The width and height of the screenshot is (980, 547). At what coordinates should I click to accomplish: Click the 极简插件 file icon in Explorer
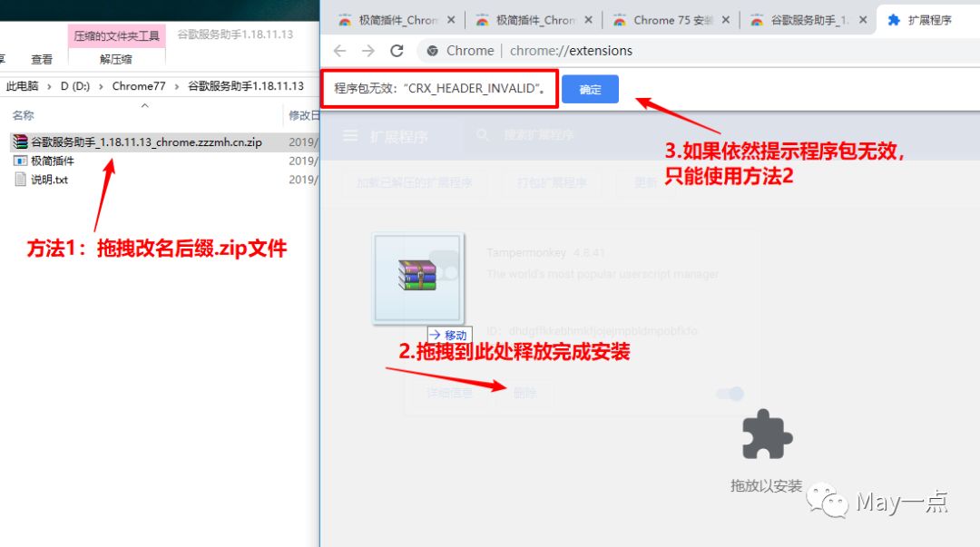20,161
